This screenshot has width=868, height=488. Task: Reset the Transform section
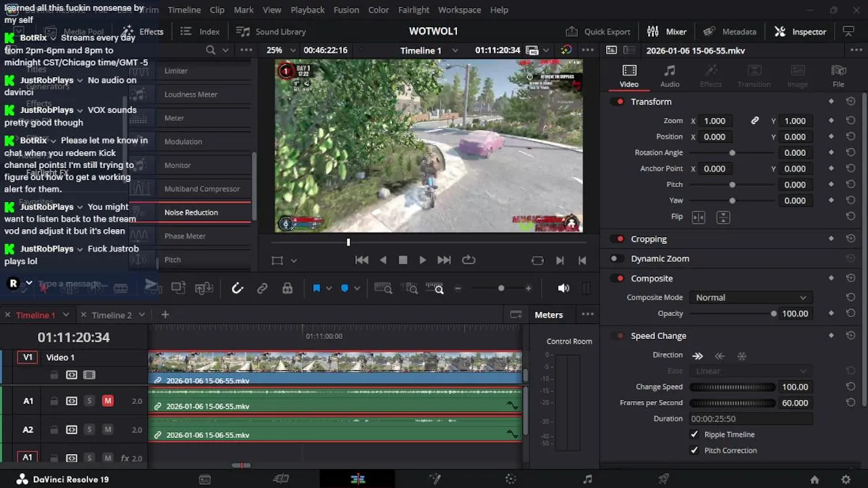(x=850, y=102)
